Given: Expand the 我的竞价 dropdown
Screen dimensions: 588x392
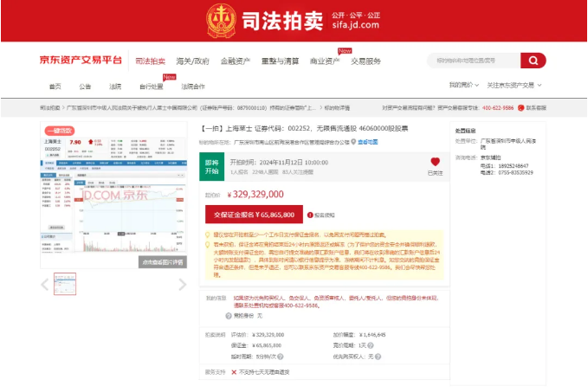Looking at the screenshot, I should pos(464,85).
